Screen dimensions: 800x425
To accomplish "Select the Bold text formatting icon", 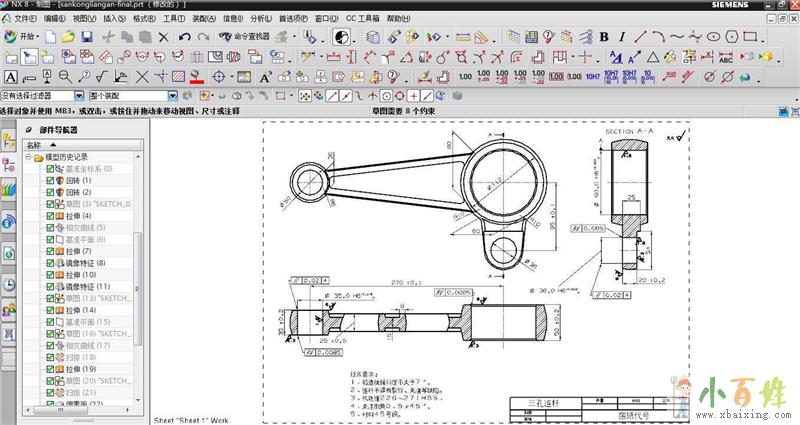I will click(605, 37).
